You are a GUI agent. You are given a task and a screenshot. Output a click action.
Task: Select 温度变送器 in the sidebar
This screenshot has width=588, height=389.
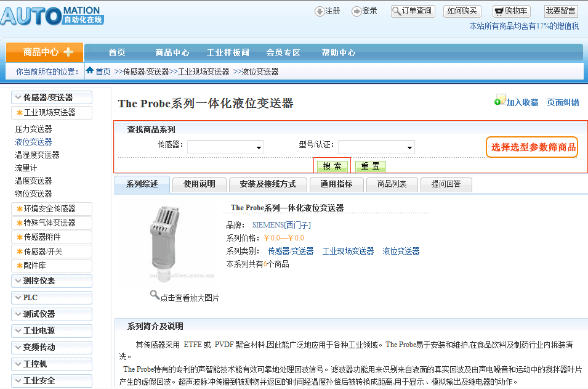[33, 181]
